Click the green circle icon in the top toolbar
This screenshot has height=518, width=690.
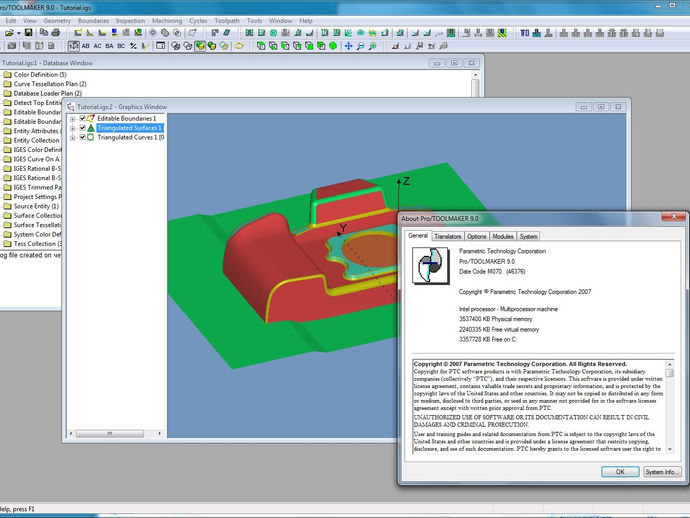pyautogui.click(x=273, y=33)
